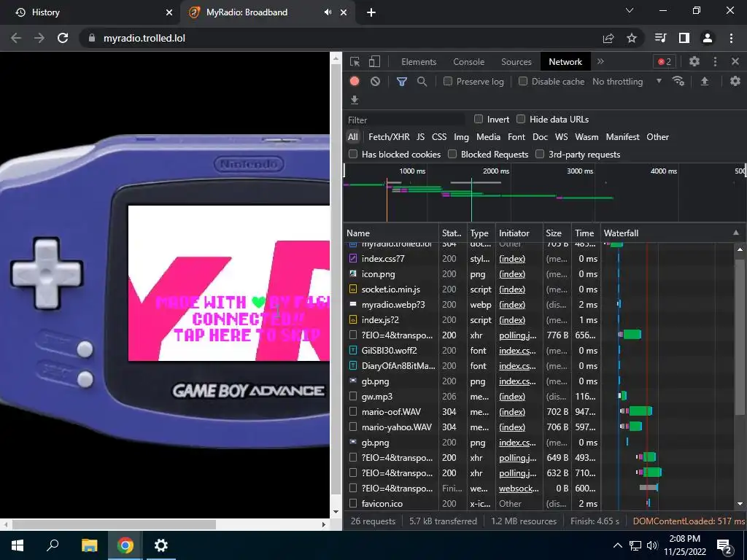Select the favicon.ico request row

(471, 503)
